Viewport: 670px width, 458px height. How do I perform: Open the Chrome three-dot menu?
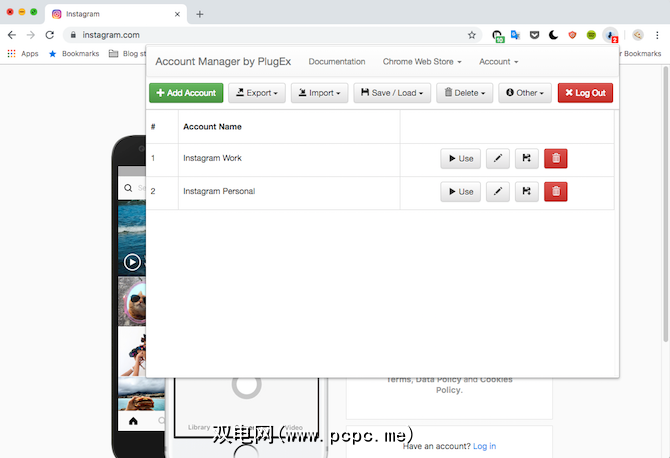pyautogui.click(x=657, y=35)
